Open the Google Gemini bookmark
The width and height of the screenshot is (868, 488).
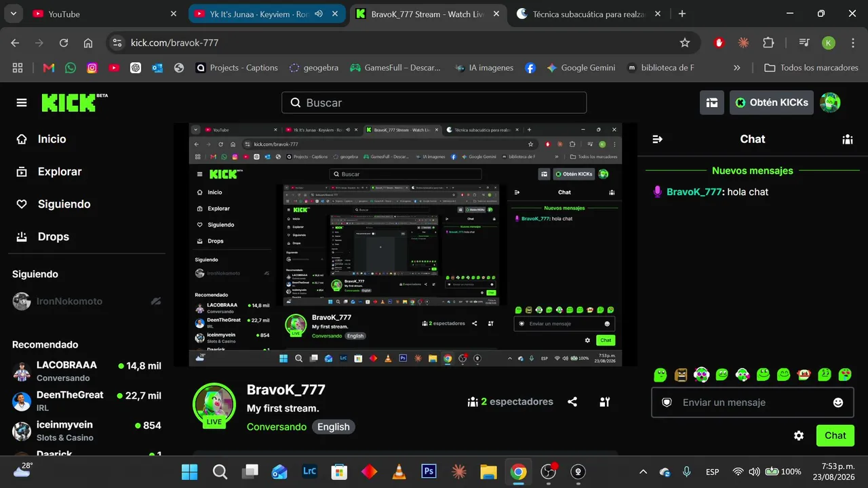[x=580, y=68]
